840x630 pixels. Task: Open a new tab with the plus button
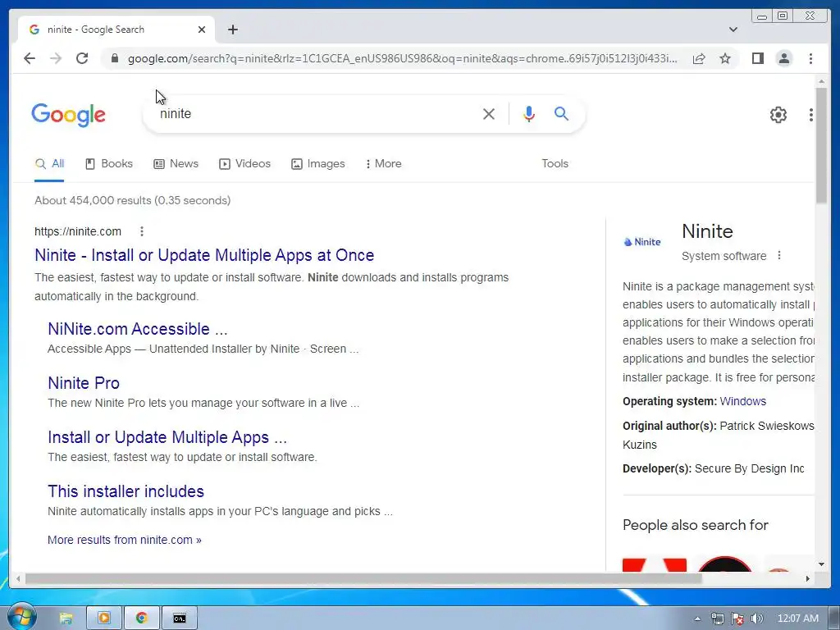click(x=232, y=30)
